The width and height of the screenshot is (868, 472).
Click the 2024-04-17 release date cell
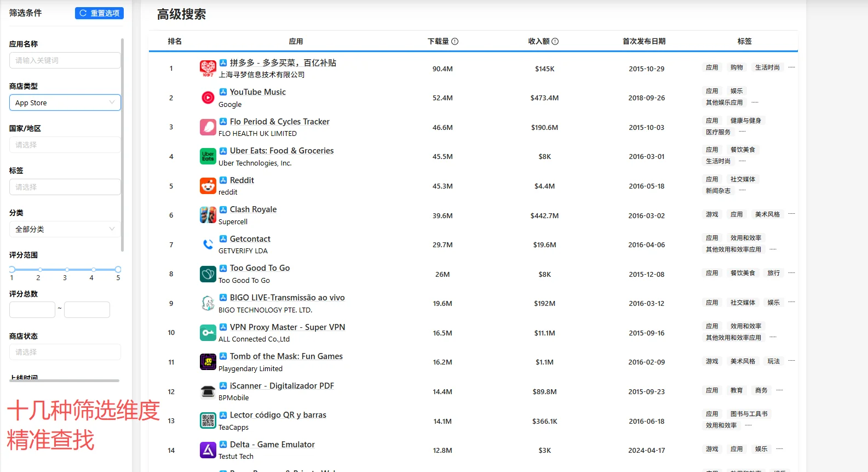coord(646,451)
